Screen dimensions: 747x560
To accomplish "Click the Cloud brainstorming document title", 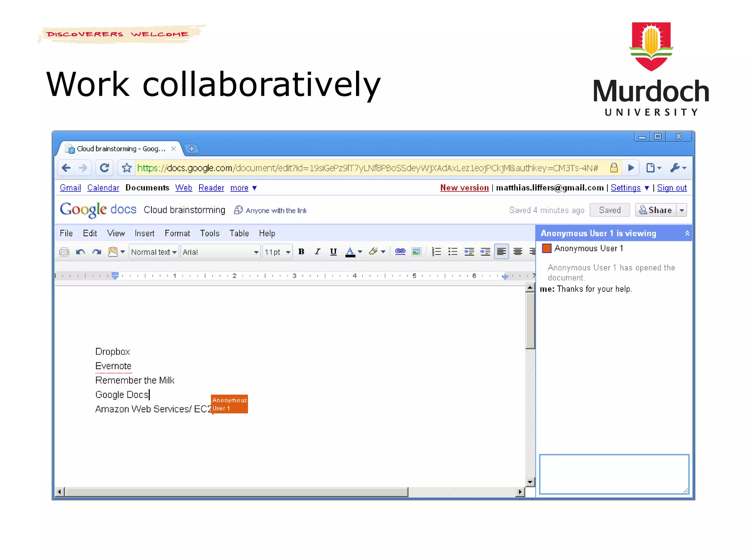I will tap(185, 210).
